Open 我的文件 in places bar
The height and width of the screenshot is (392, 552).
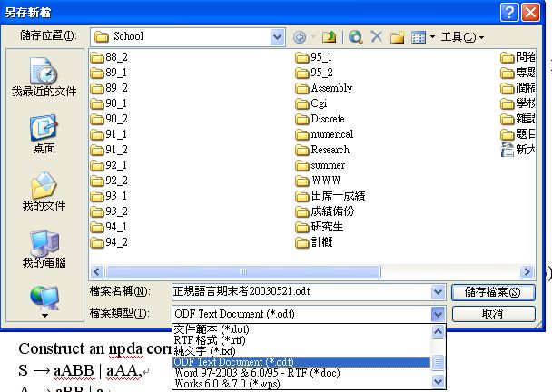tap(44, 191)
